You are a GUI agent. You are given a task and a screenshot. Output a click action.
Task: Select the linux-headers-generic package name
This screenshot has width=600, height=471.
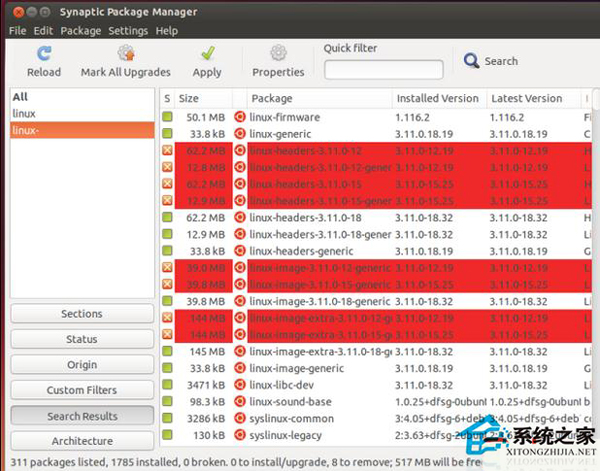point(301,251)
